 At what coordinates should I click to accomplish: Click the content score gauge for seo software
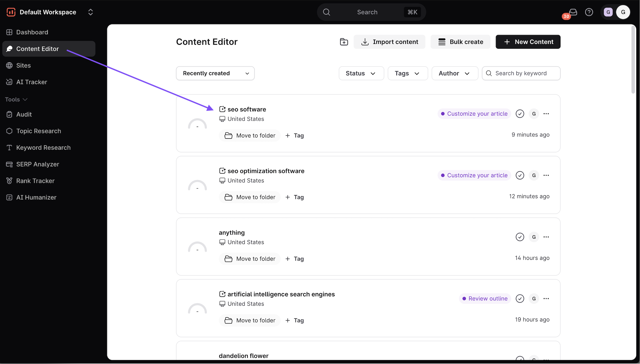197,125
